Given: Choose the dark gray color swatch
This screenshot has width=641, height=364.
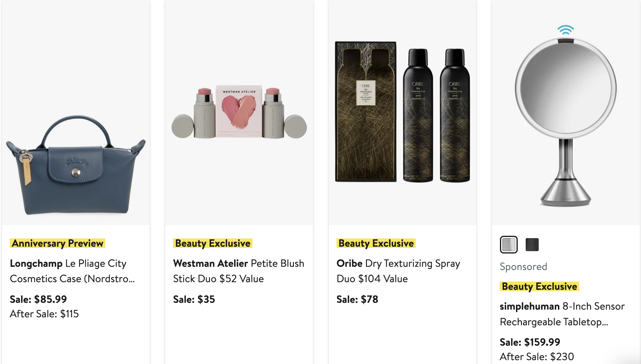Looking at the screenshot, I should (532, 245).
